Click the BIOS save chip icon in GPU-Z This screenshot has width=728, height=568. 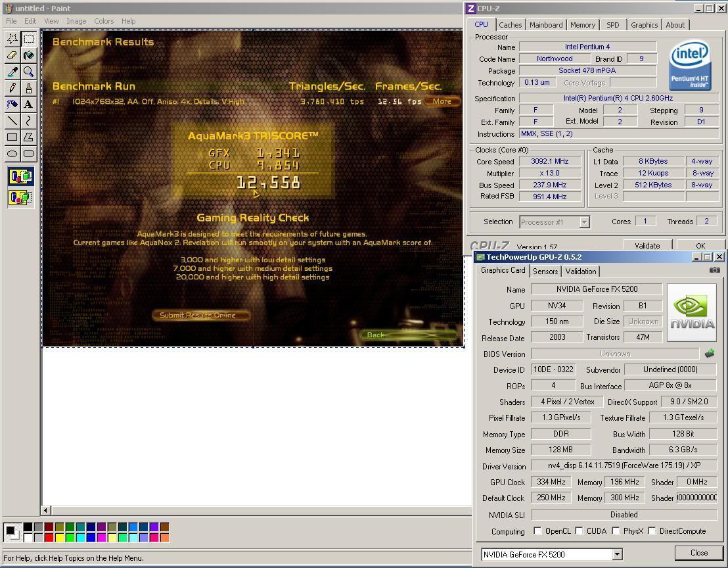[x=710, y=354]
